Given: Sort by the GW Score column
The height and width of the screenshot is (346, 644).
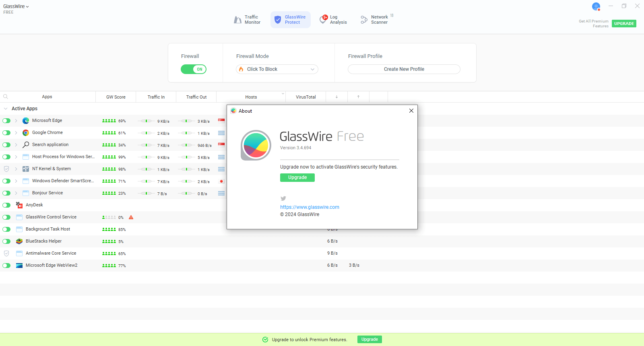Looking at the screenshot, I should point(116,97).
